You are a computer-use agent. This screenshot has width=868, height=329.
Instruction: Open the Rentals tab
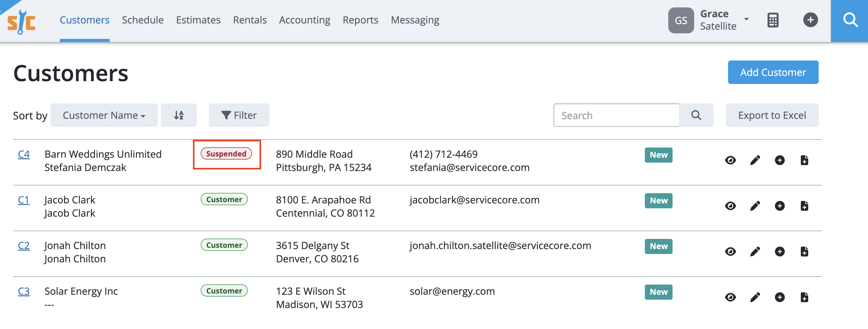(250, 20)
